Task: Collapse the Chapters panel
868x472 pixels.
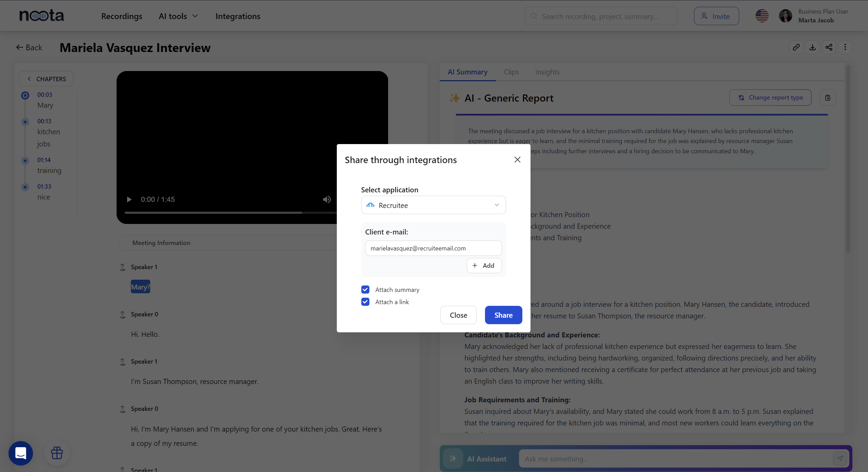Action: (x=46, y=79)
